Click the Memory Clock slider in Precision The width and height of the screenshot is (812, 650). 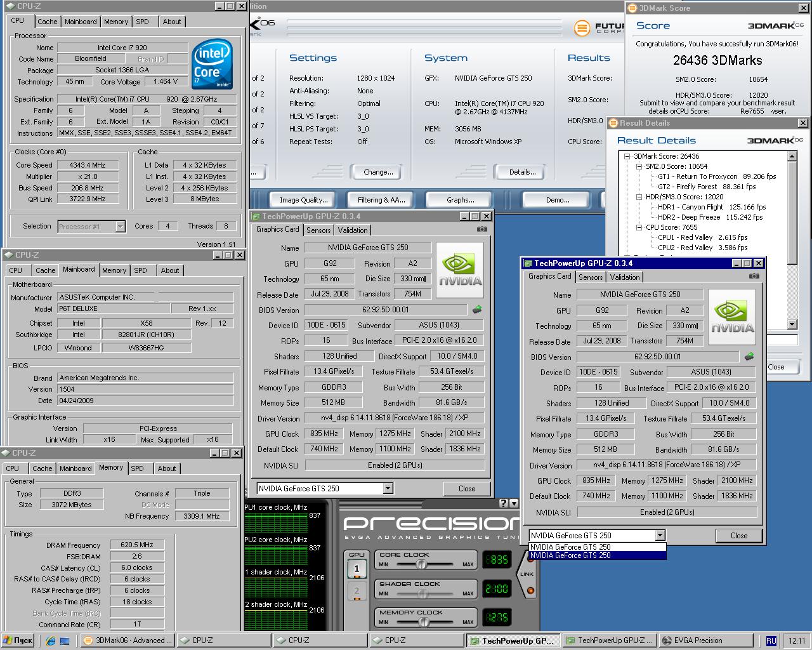coord(426,621)
